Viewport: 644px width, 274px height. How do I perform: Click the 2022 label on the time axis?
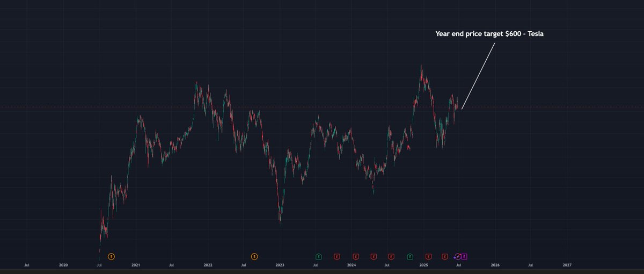click(x=208, y=265)
